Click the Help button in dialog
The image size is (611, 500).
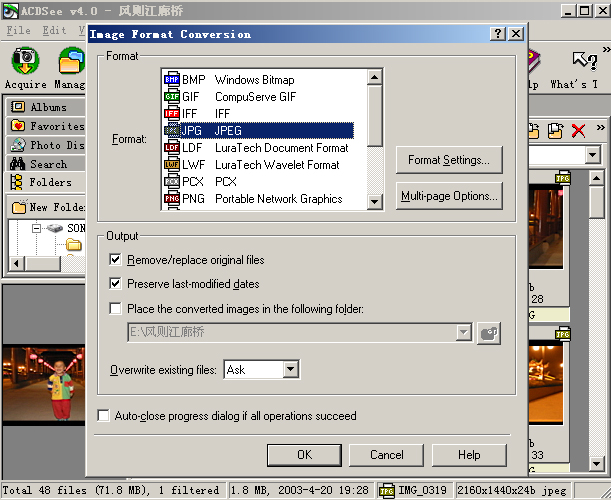click(469, 455)
